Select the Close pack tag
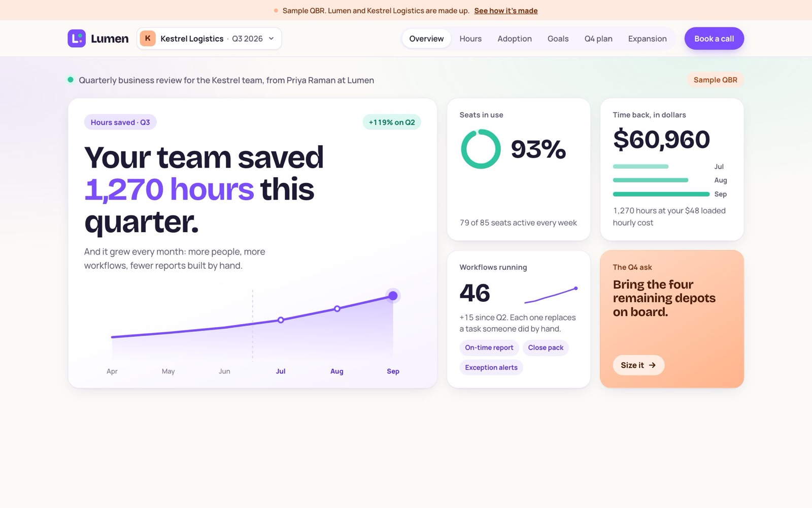This screenshot has width=812, height=508. point(546,347)
